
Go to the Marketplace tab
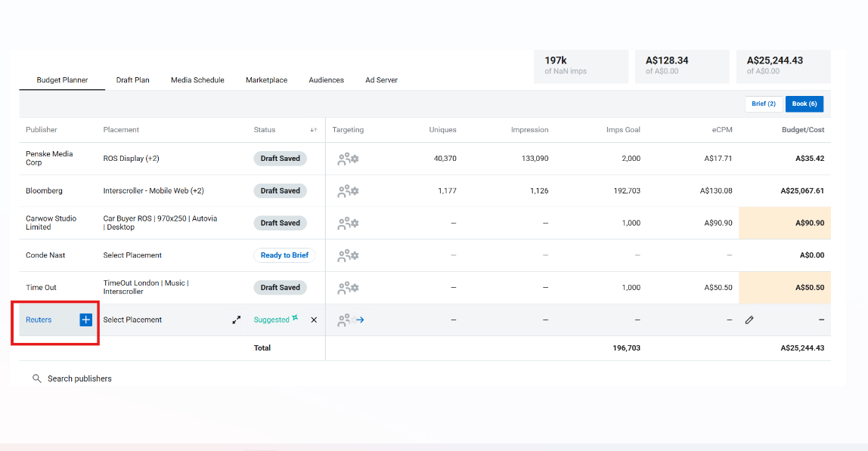pyautogui.click(x=266, y=80)
